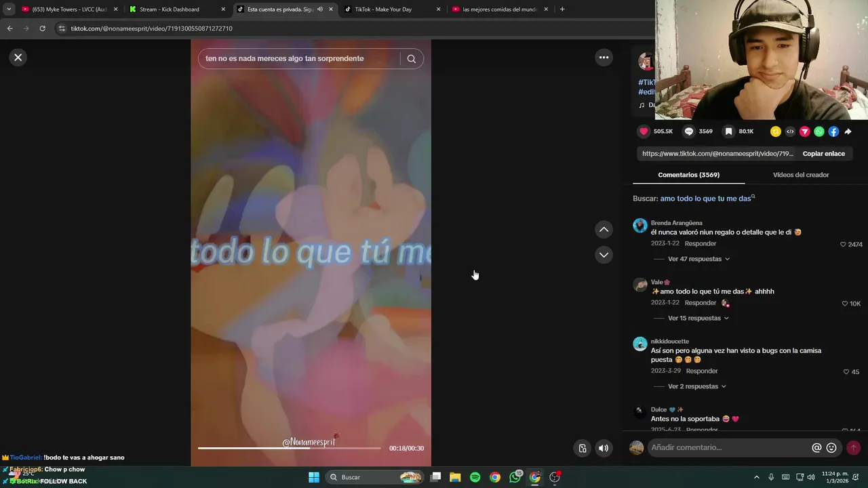Click the yellow repost icon

pos(776,131)
